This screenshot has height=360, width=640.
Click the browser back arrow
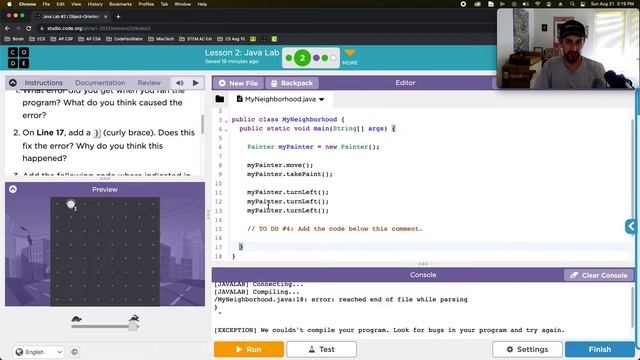pos(7,28)
